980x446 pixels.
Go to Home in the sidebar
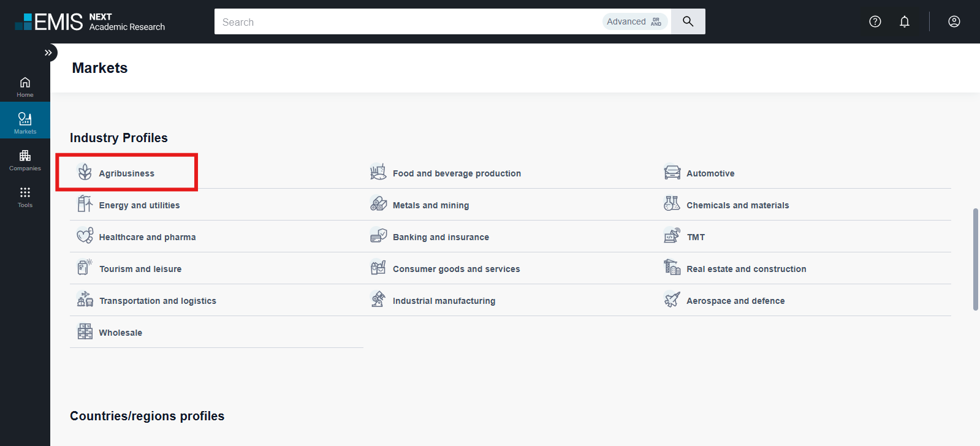[25, 86]
